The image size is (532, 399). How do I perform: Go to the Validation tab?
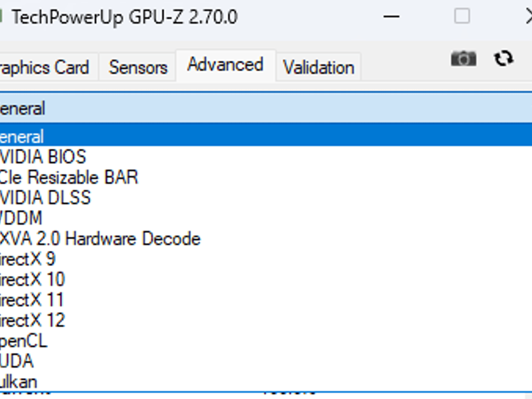pos(318,67)
